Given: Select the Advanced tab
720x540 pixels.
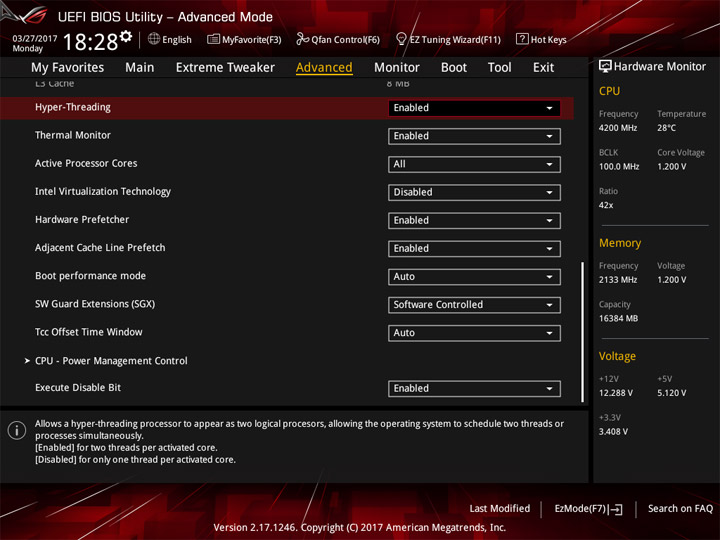Looking at the screenshot, I should [x=324, y=68].
